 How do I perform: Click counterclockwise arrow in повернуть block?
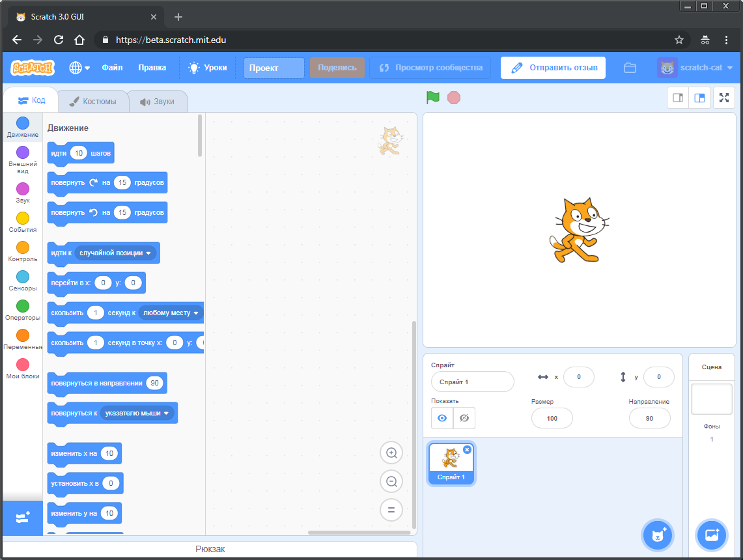point(93,212)
